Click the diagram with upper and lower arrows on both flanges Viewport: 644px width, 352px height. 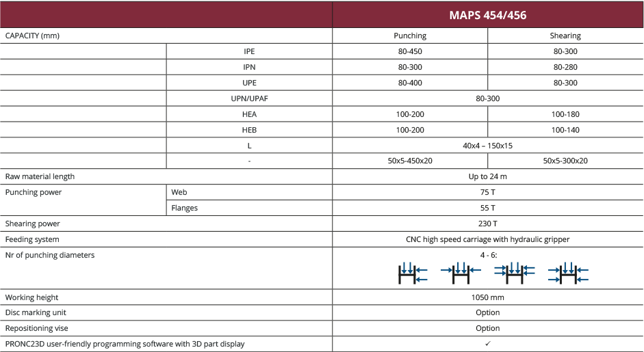click(569, 273)
